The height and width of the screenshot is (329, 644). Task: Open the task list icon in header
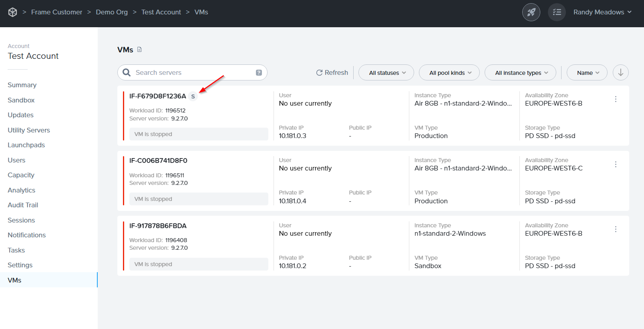[557, 12]
